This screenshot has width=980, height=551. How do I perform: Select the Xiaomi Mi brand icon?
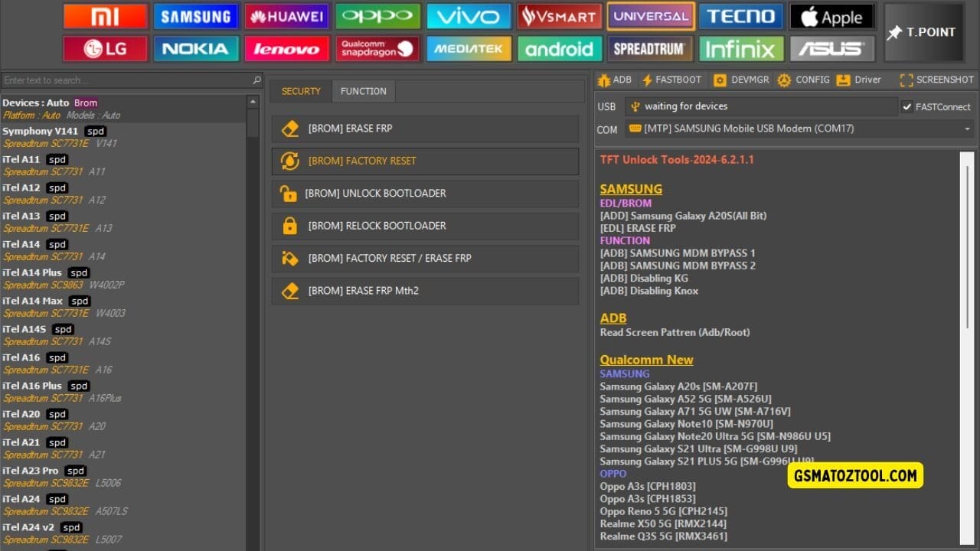point(105,16)
